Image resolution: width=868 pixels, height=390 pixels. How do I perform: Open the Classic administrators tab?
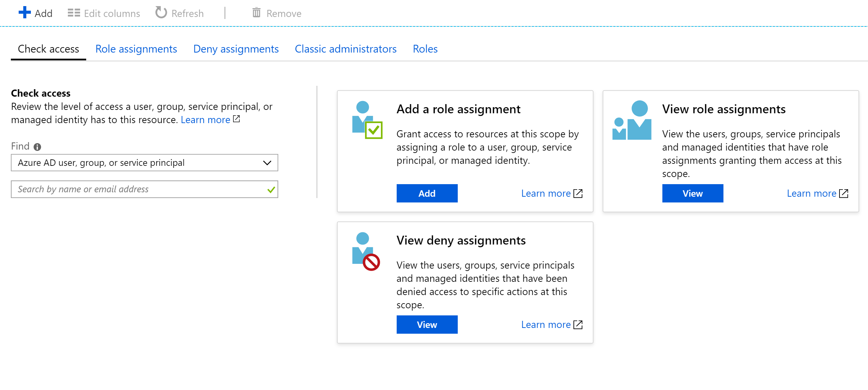(x=345, y=49)
